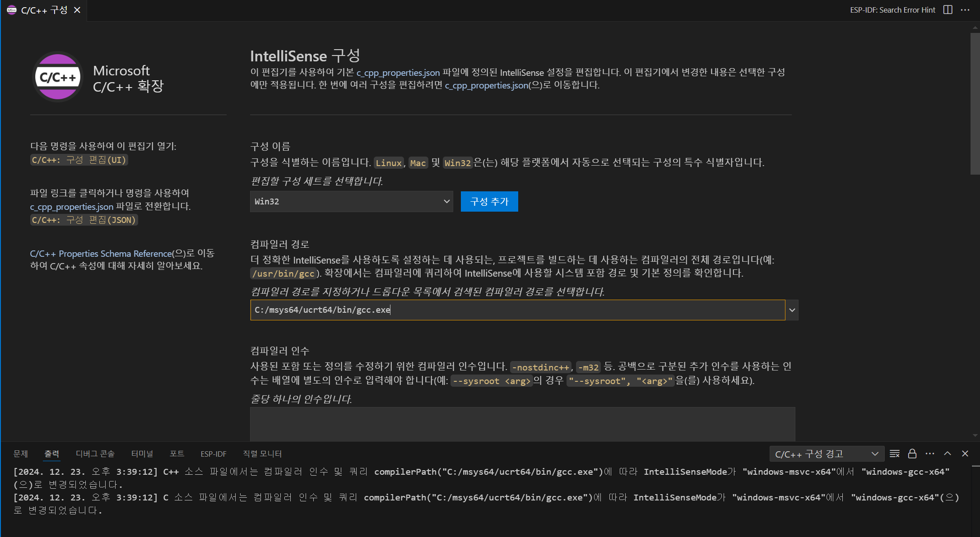Click the editor vertical scrollbar thumb
The width and height of the screenshot is (980, 537).
pos(975,104)
